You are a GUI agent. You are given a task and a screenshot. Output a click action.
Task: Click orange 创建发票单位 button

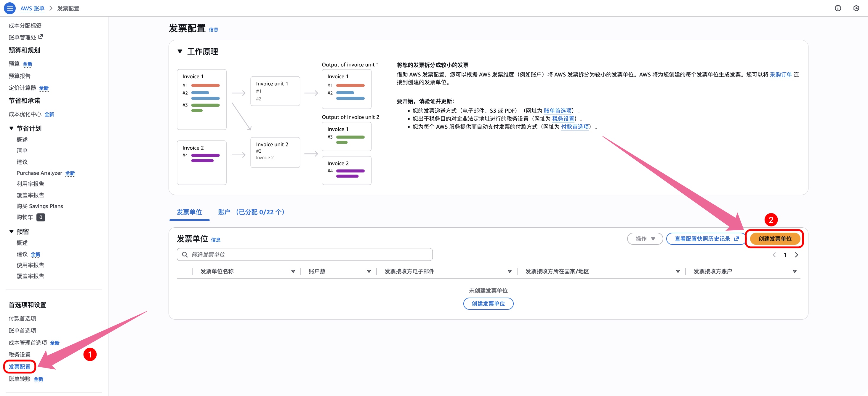[x=775, y=239]
